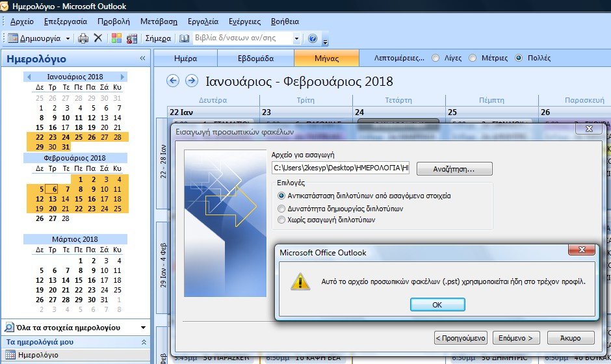Close the Εισαγωγή προσωπικών φακέλων dialog

coord(589,129)
